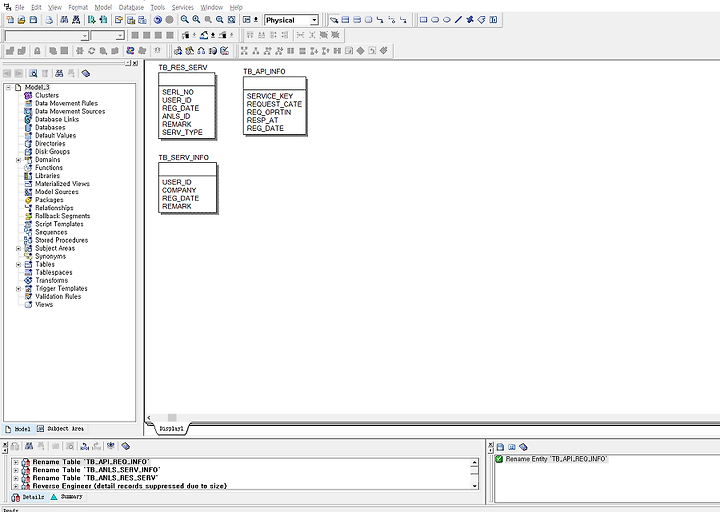Open the Tools menu
720x512 pixels.
[x=158, y=7]
